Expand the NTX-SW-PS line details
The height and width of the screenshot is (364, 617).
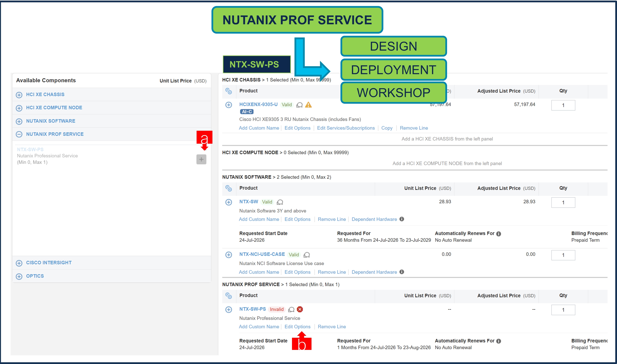click(229, 309)
